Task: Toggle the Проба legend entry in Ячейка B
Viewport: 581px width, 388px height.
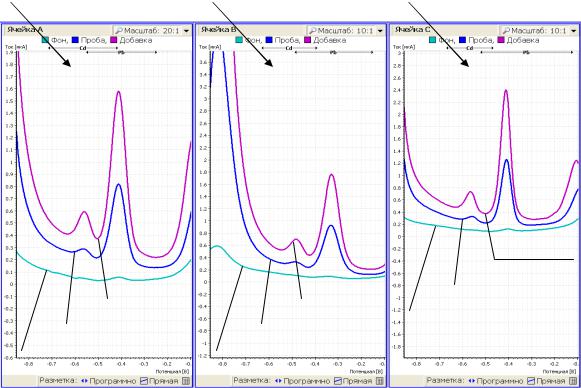Action: 282,40
